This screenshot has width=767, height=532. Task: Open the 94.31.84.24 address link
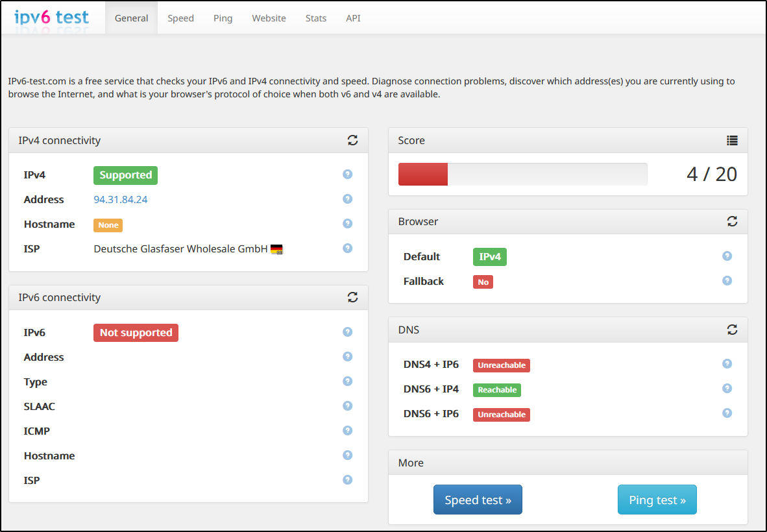120,200
